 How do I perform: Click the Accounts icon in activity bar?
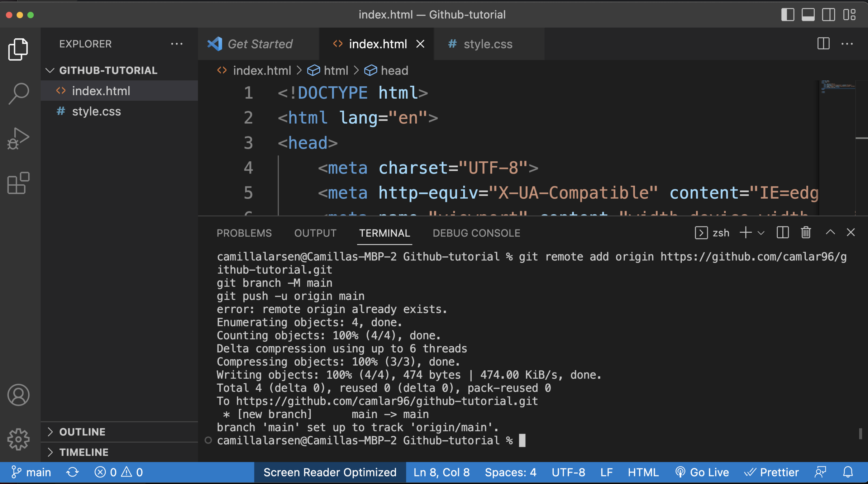pos(18,395)
